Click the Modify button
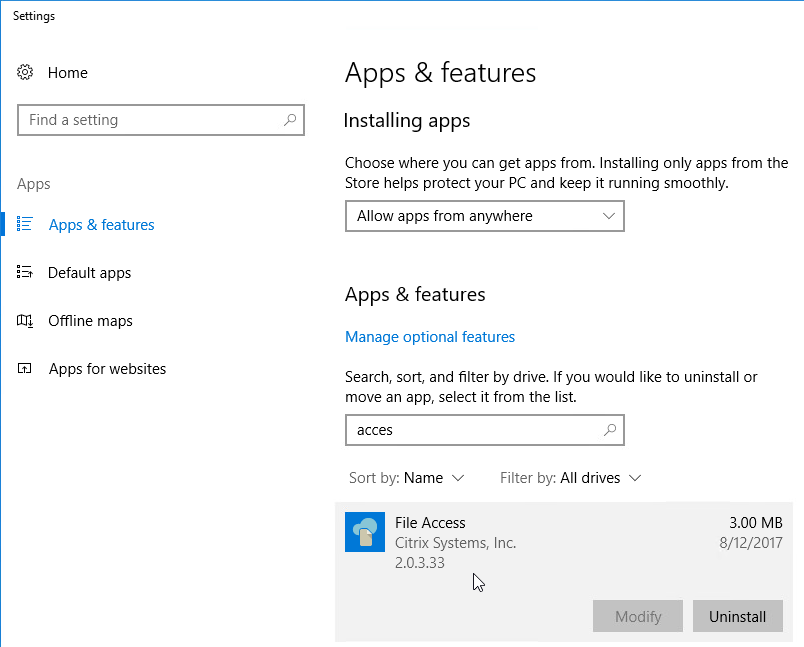 point(638,617)
